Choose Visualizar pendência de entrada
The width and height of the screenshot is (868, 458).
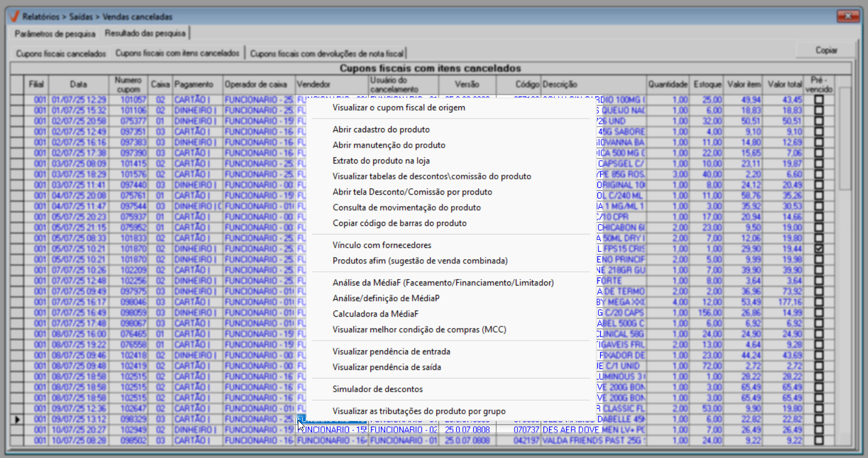point(391,352)
